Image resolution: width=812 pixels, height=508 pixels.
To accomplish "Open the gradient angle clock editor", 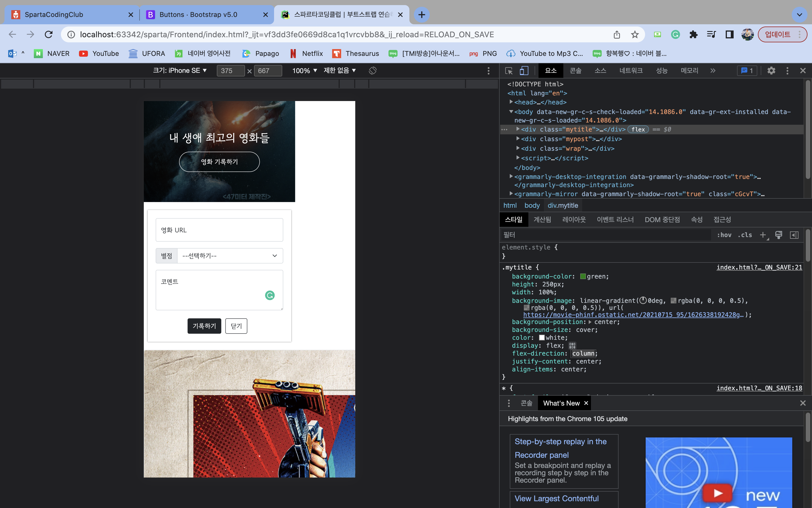I will click(x=643, y=300).
